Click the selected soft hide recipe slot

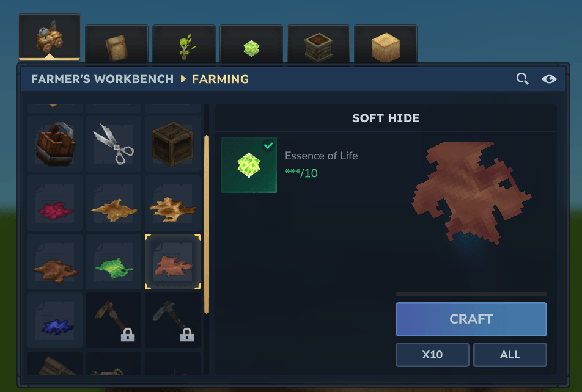click(x=172, y=261)
